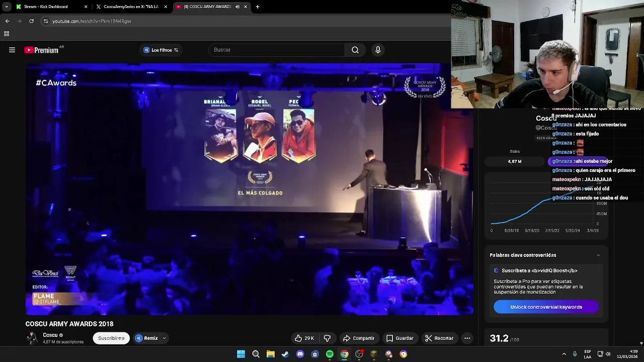Open Discord from the taskbar
Image resolution: width=644 pixels, height=362 pixels.
300,354
